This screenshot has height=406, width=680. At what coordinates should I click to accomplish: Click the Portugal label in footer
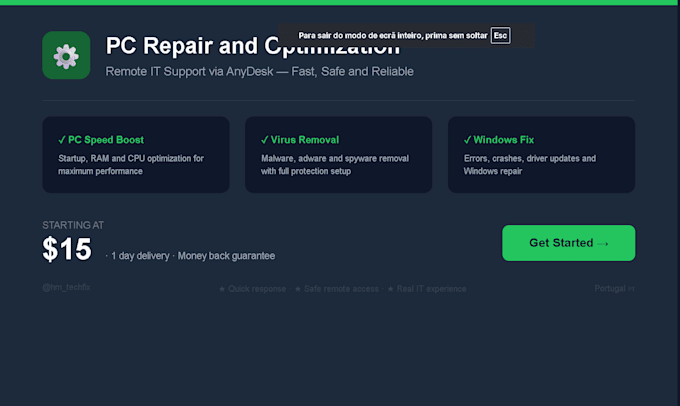[610, 288]
